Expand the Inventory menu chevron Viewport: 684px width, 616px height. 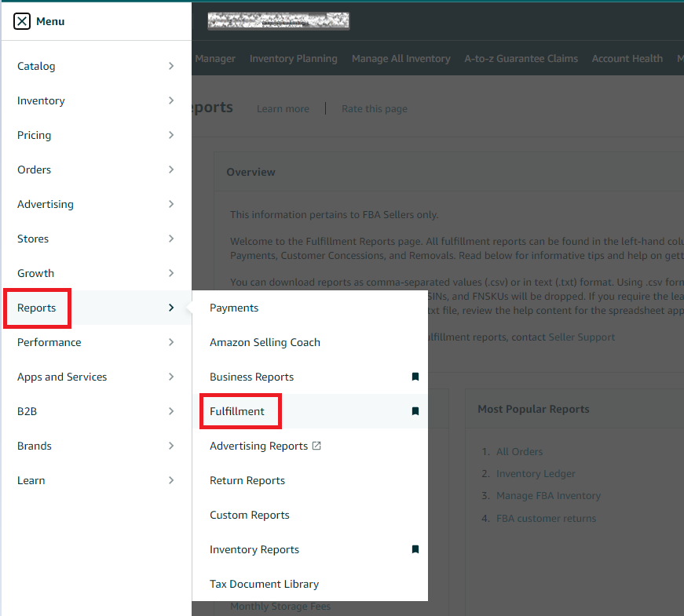(x=171, y=100)
